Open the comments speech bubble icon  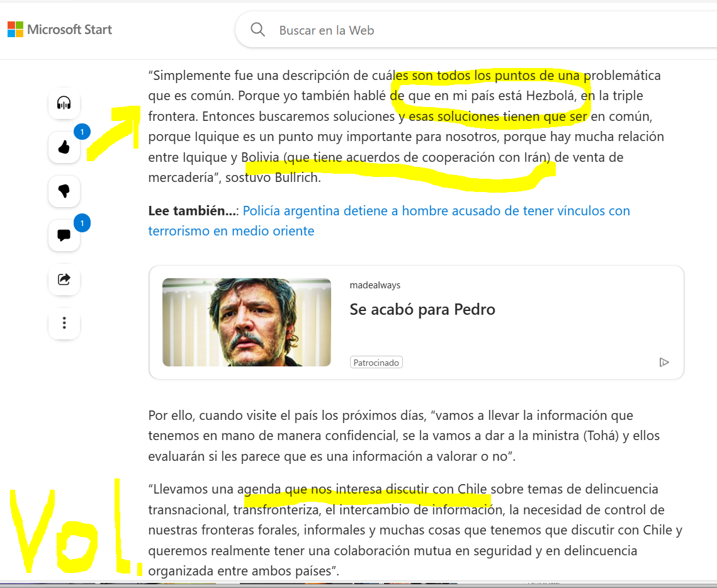(64, 235)
